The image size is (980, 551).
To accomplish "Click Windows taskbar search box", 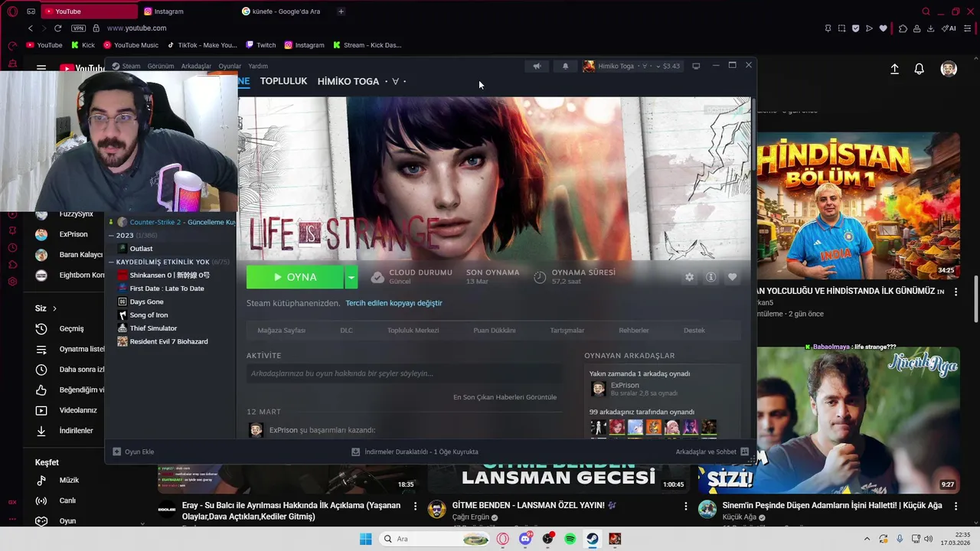I will (435, 539).
